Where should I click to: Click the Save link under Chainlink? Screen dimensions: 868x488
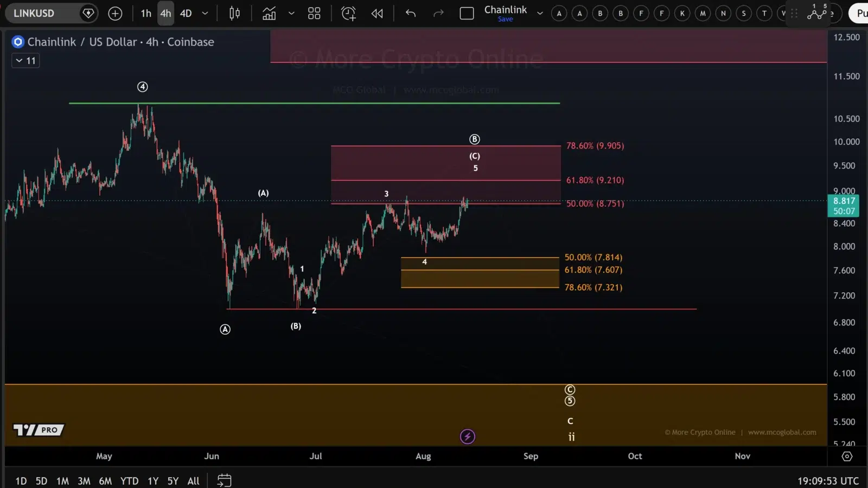pyautogui.click(x=505, y=19)
